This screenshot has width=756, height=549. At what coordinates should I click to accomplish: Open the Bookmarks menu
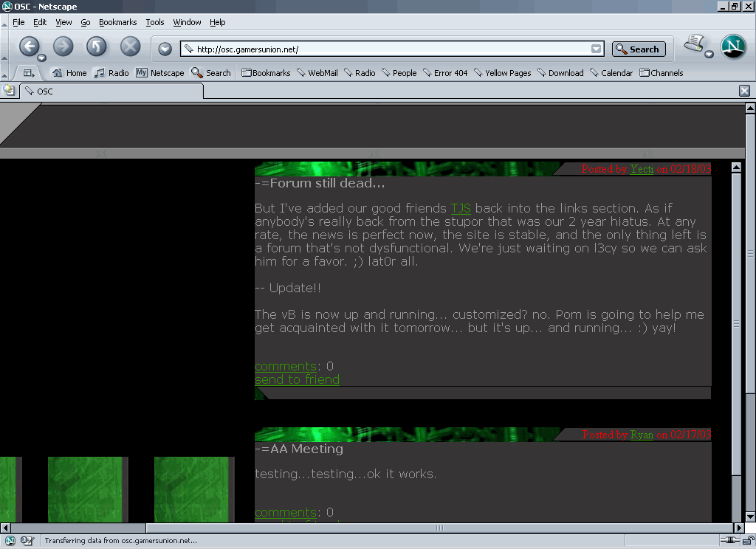pos(117,22)
